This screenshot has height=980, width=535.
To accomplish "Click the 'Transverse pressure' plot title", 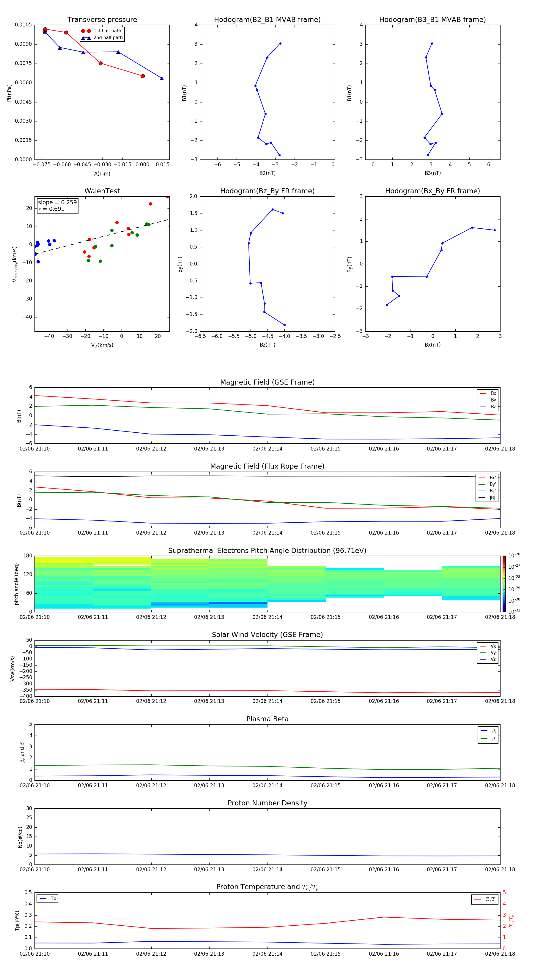I will pos(102,19).
